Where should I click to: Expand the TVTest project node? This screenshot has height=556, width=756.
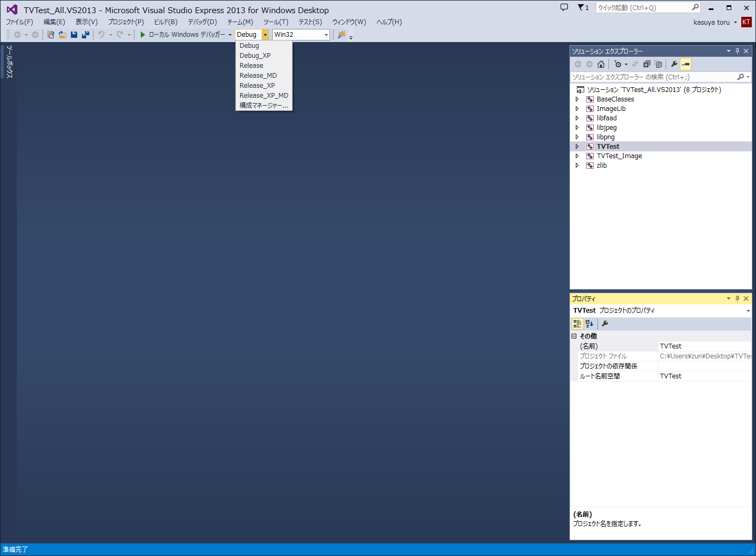(577, 147)
